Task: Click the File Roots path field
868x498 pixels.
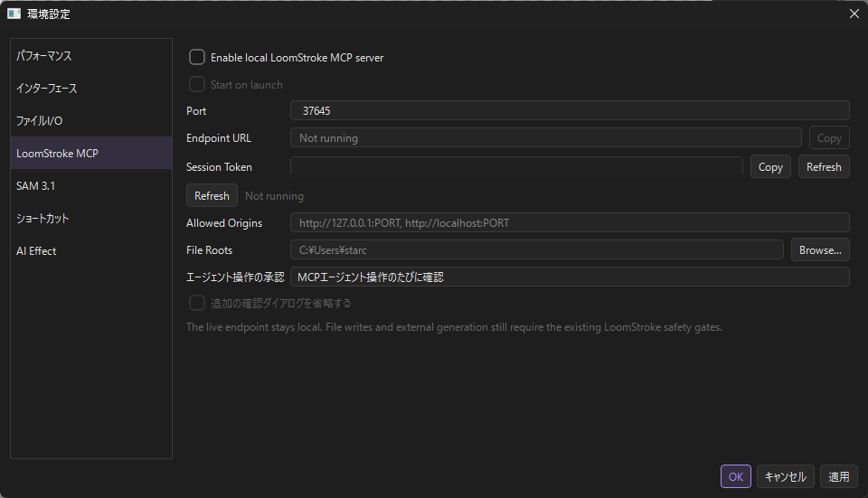Action: point(537,249)
